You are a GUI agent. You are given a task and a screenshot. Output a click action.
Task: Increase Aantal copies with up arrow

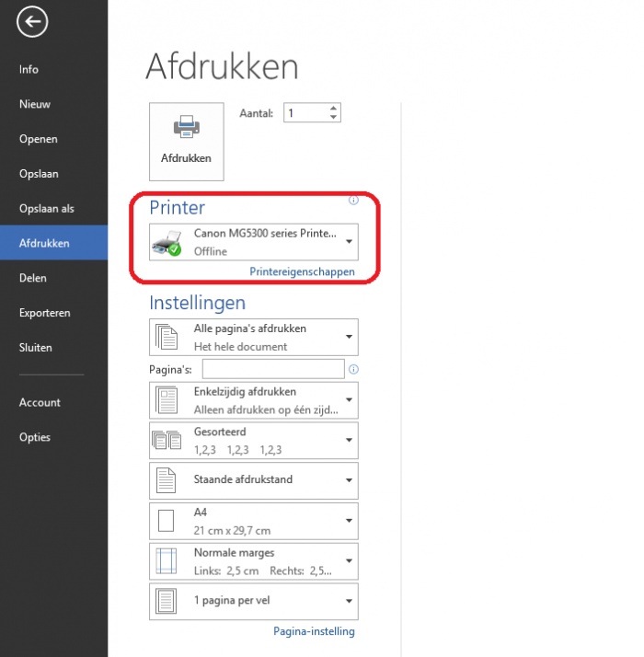click(333, 108)
